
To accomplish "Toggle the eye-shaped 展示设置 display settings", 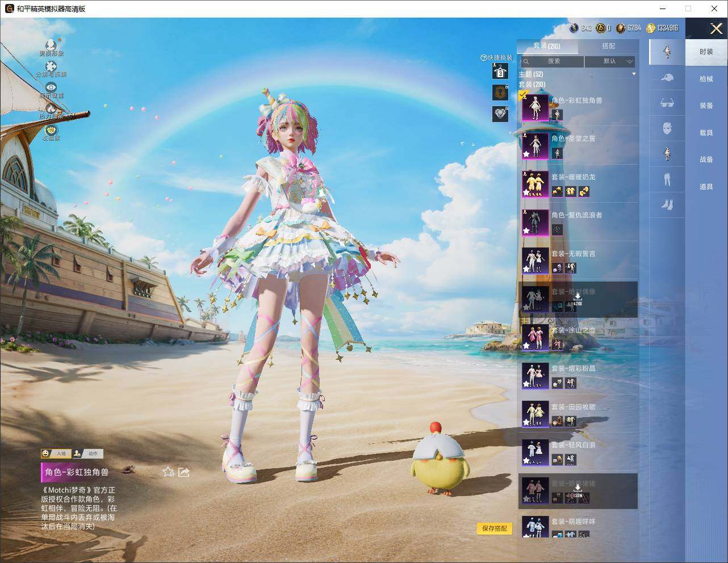I will coord(51,88).
